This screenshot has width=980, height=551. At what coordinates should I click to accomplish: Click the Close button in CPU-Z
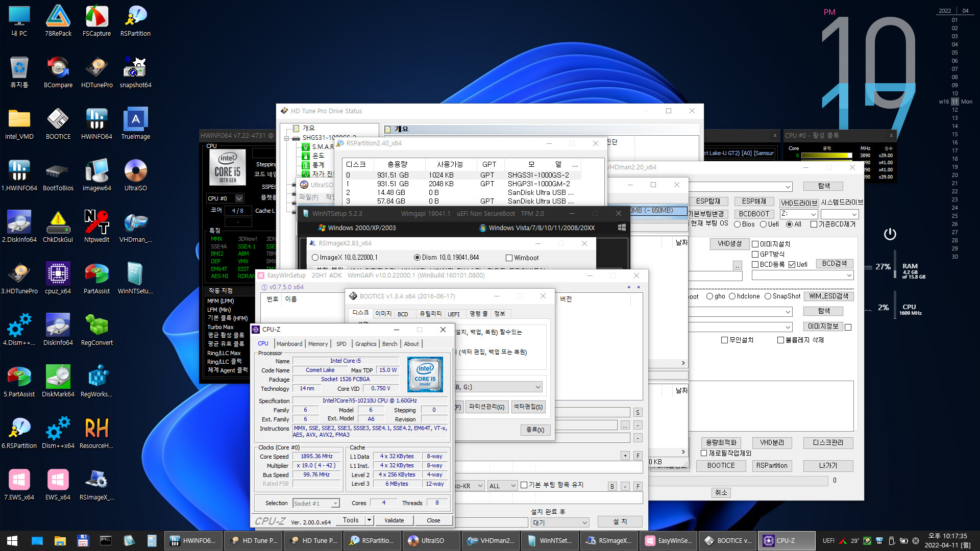(433, 520)
